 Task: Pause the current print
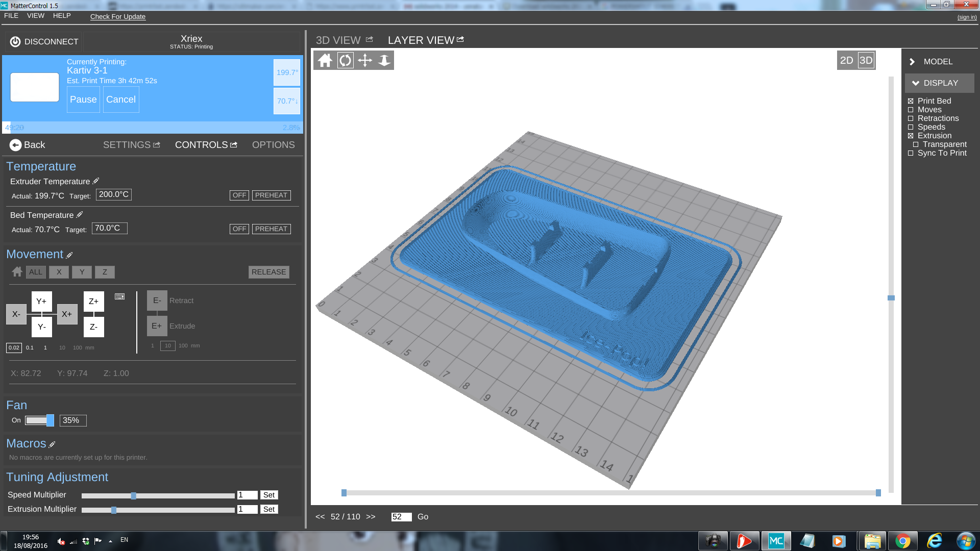coord(83,99)
